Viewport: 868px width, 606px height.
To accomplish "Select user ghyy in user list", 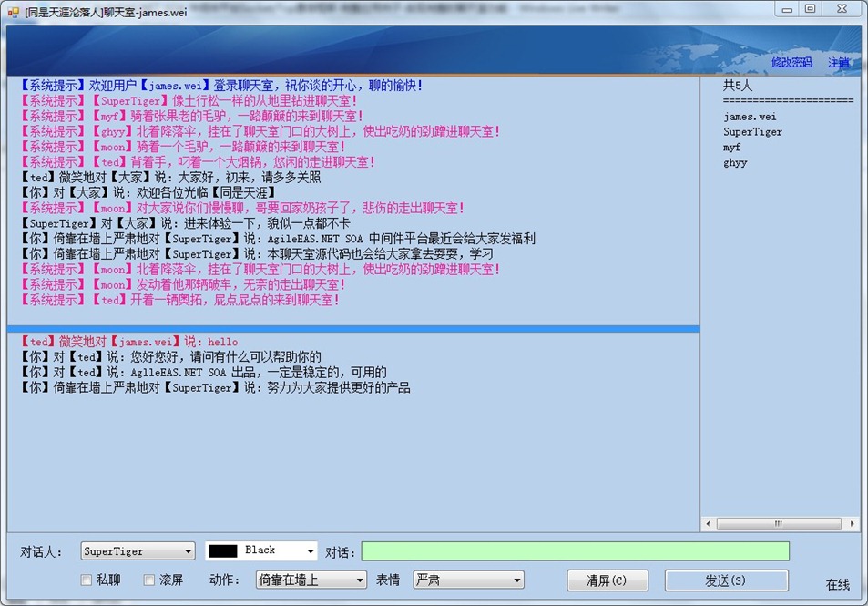I will [735, 163].
